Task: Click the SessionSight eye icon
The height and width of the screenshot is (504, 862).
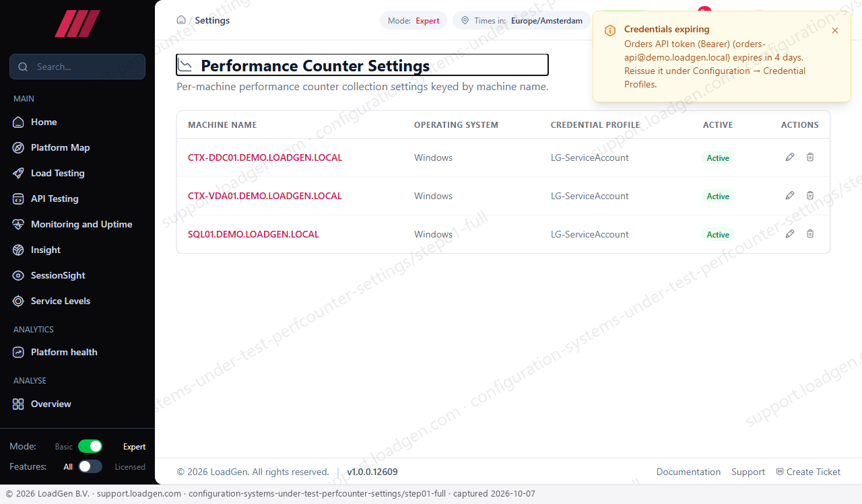Action: click(18, 275)
